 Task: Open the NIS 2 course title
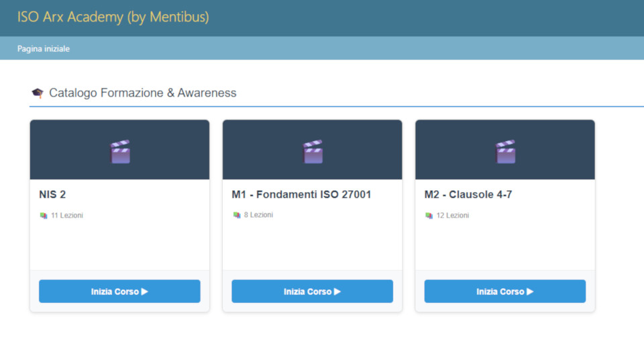coord(52,195)
